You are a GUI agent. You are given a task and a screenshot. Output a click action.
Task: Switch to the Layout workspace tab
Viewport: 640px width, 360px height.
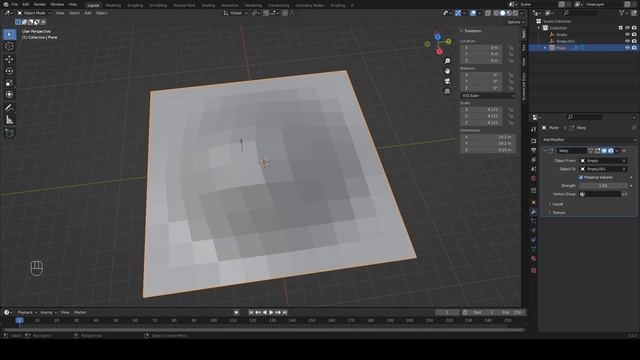click(x=93, y=5)
